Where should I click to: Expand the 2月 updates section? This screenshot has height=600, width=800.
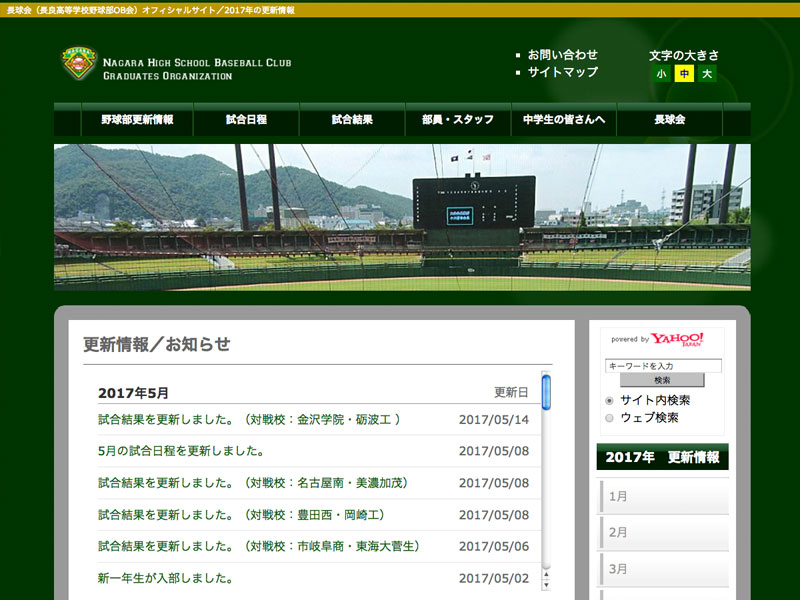(x=663, y=532)
